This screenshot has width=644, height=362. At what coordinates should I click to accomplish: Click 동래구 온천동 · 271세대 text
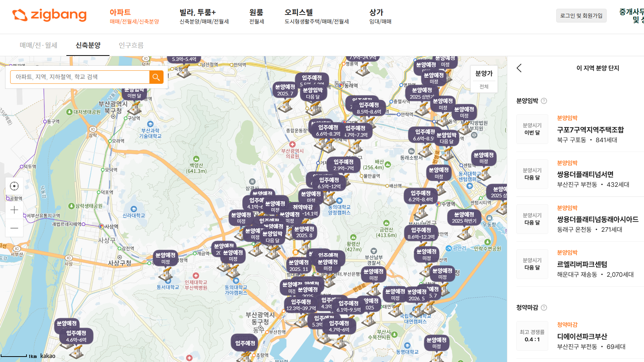[x=590, y=230]
